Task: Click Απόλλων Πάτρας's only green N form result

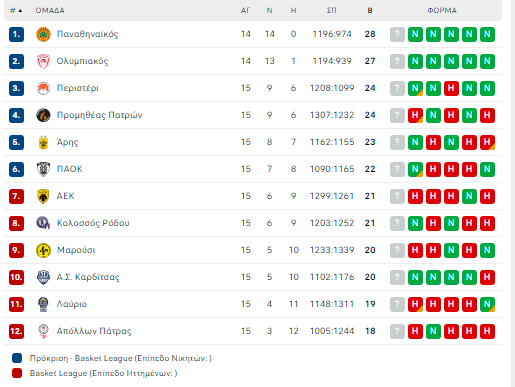Action: click(x=433, y=331)
